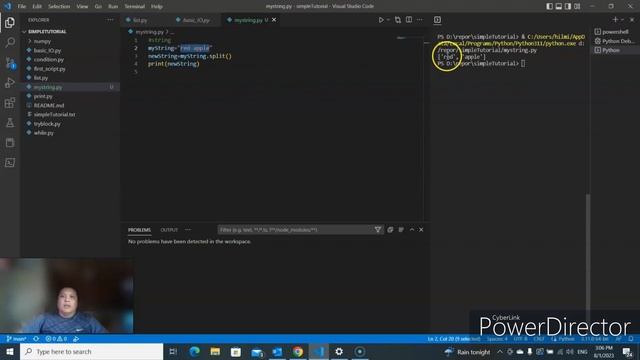Click the collapse all problems icon
Screen dimensions: 640x360
tap(390, 230)
